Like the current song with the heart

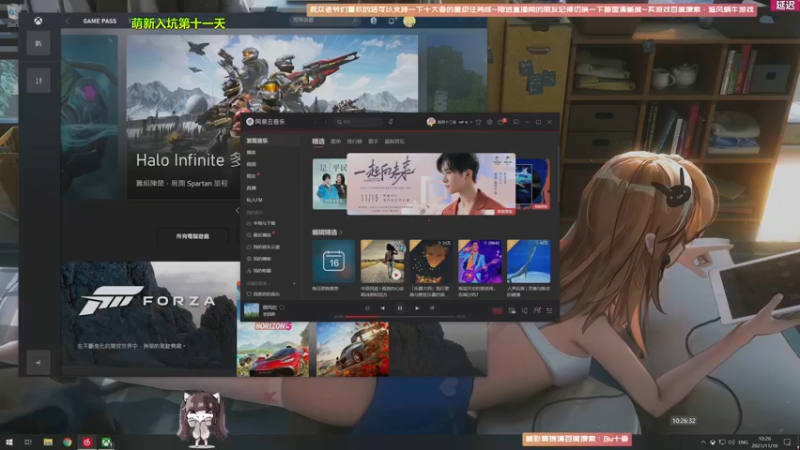click(282, 308)
